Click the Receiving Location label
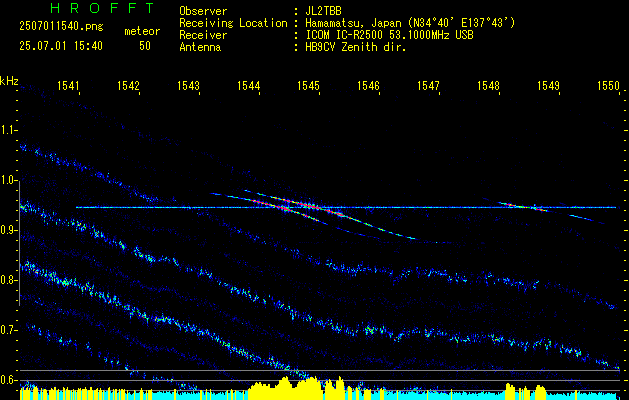Viewport: 629px width, 400px height. (x=233, y=23)
